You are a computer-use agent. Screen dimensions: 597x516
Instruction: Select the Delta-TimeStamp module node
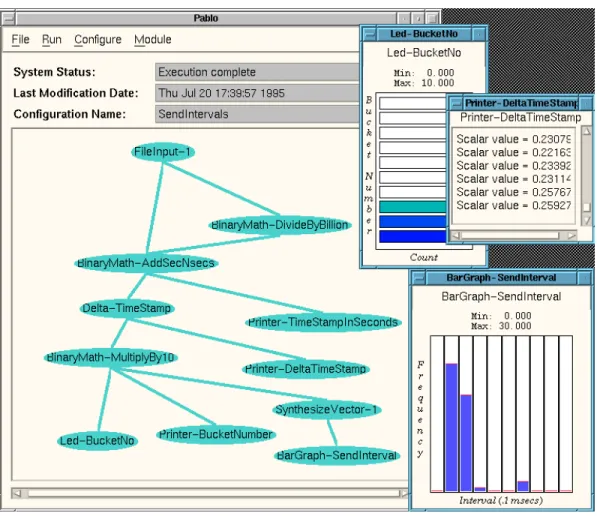point(127,308)
